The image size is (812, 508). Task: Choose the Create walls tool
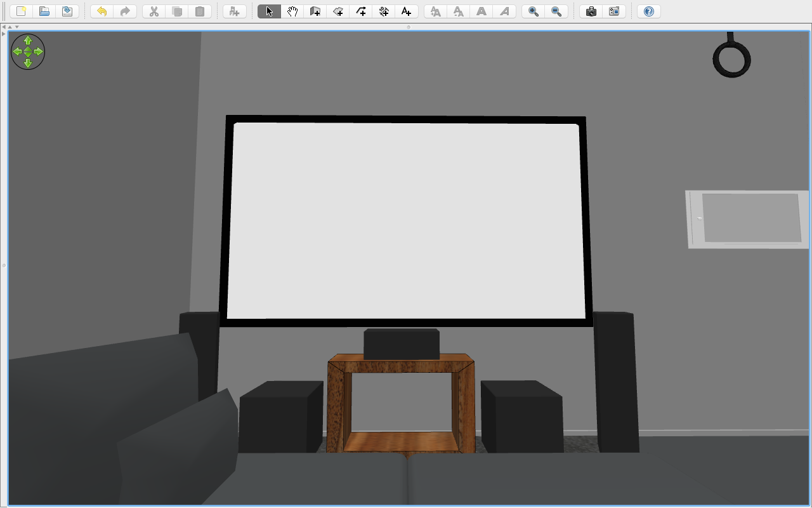(315, 11)
